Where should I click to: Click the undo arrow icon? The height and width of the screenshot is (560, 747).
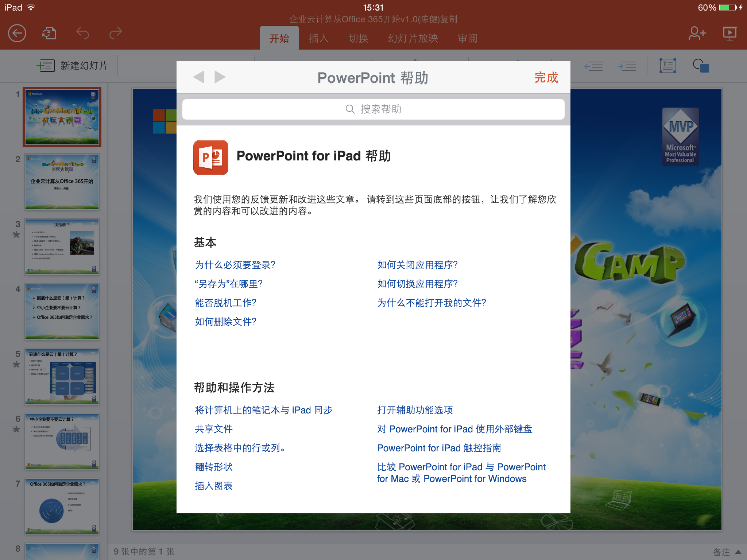point(83,34)
